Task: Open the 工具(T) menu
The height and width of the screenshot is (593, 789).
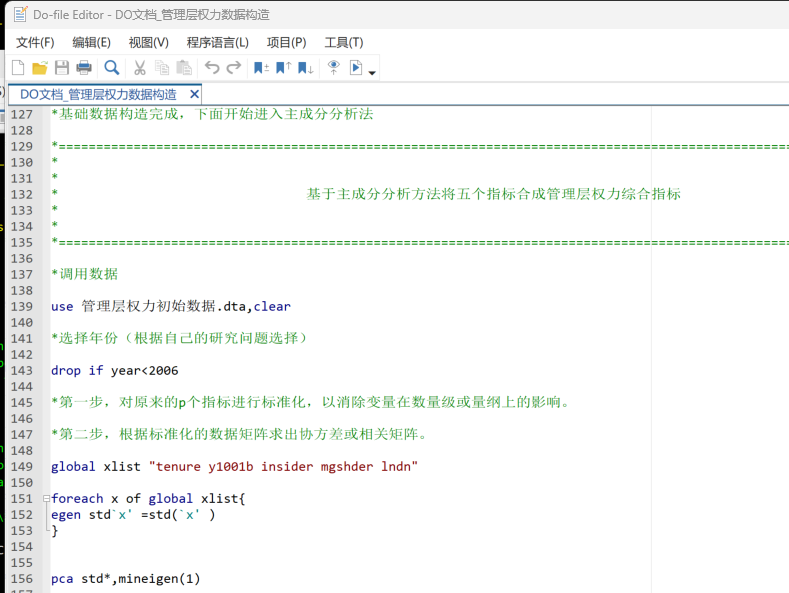Action: (x=344, y=43)
